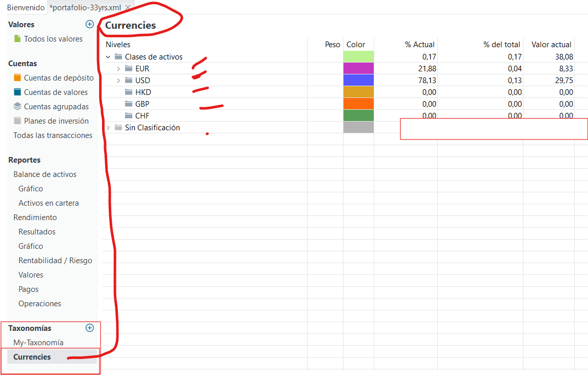The image size is (588, 375).
Task: Switch to the Bienvenido tab
Action: tap(26, 8)
